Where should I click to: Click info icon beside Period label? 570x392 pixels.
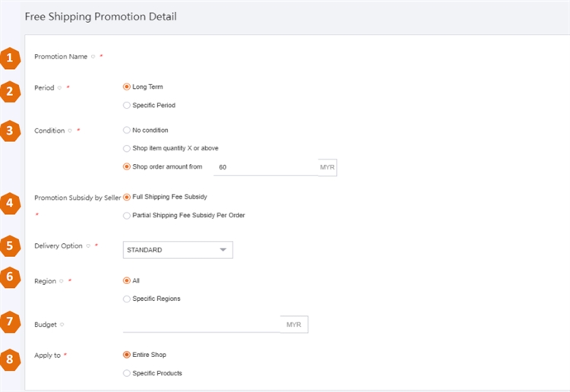tap(59, 88)
